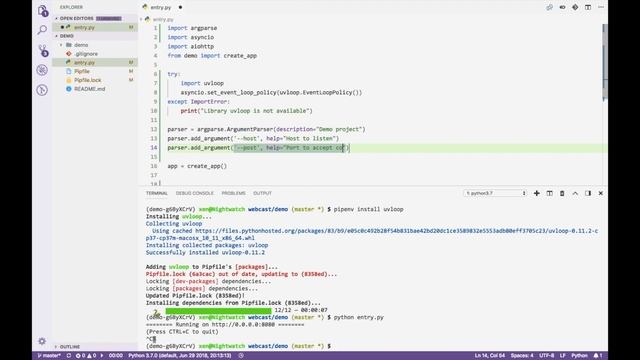This screenshot has height=360, width=640.
Task: Switch to the OUTPUT tab
Action: (x=262, y=193)
